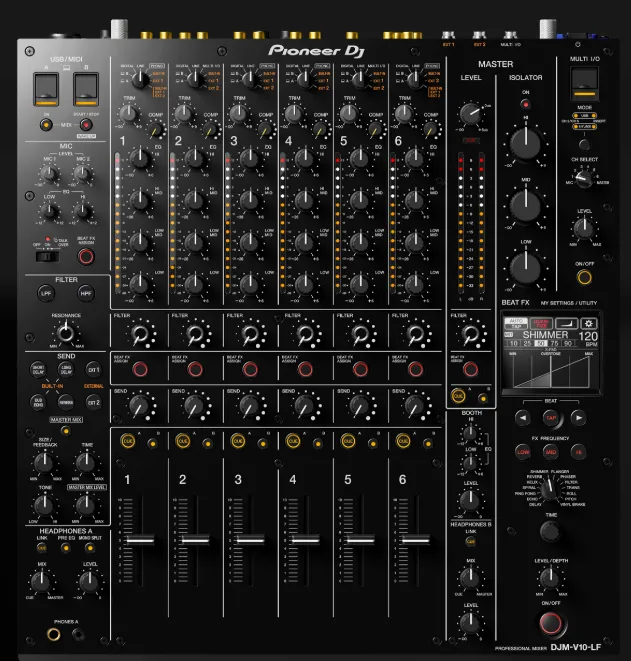Click channel 1 TRIM knob
Viewport: 631px width, 661px height.
(x=129, y=113)
